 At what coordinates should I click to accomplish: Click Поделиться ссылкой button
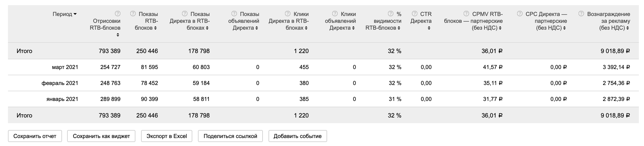click(230, 136)
